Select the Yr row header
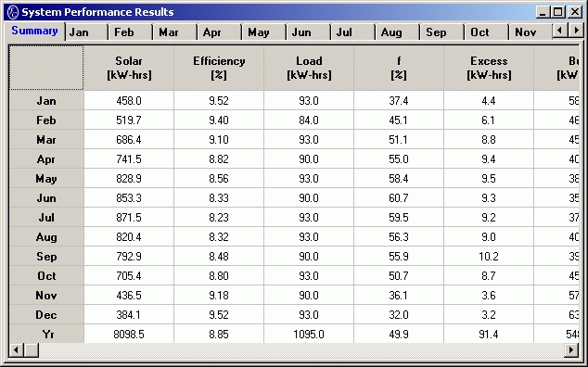The width and height of the screenshot is (588, 367). 46,334
